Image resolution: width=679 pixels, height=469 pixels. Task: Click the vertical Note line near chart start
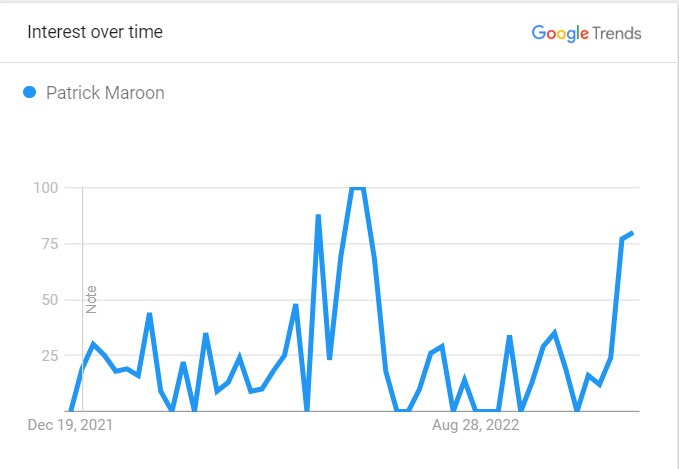[x=82, y=299]
